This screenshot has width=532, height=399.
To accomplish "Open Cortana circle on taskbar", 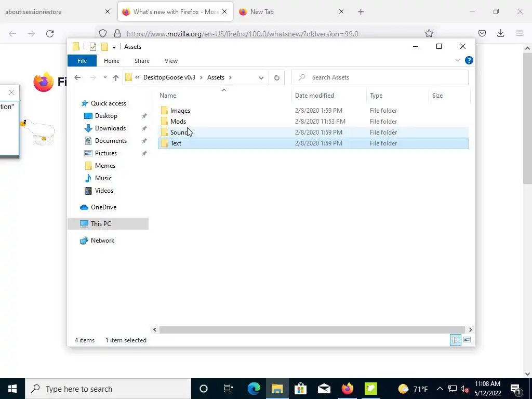I will point(204,389).
